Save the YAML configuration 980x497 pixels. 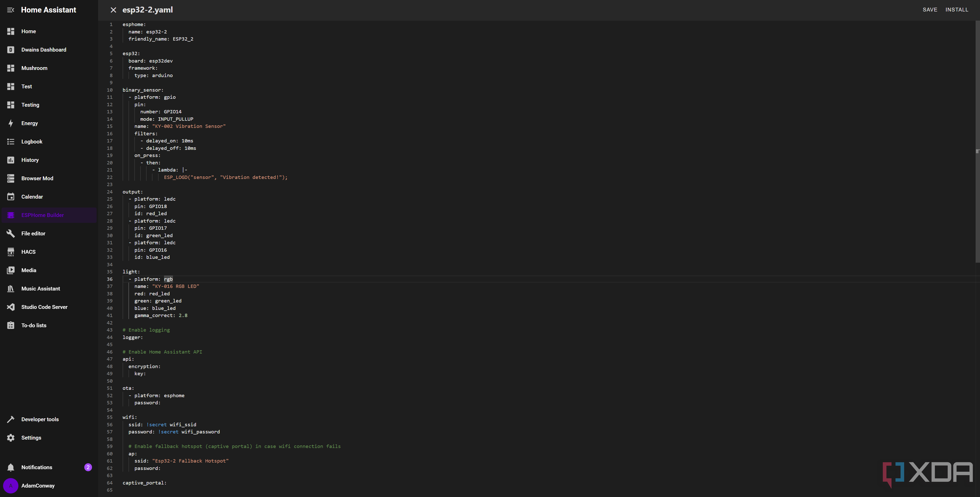tap(930, 10)
